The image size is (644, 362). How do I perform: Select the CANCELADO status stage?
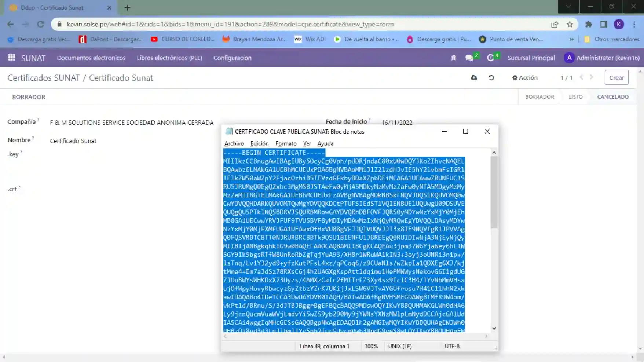[x=612, y=97]
